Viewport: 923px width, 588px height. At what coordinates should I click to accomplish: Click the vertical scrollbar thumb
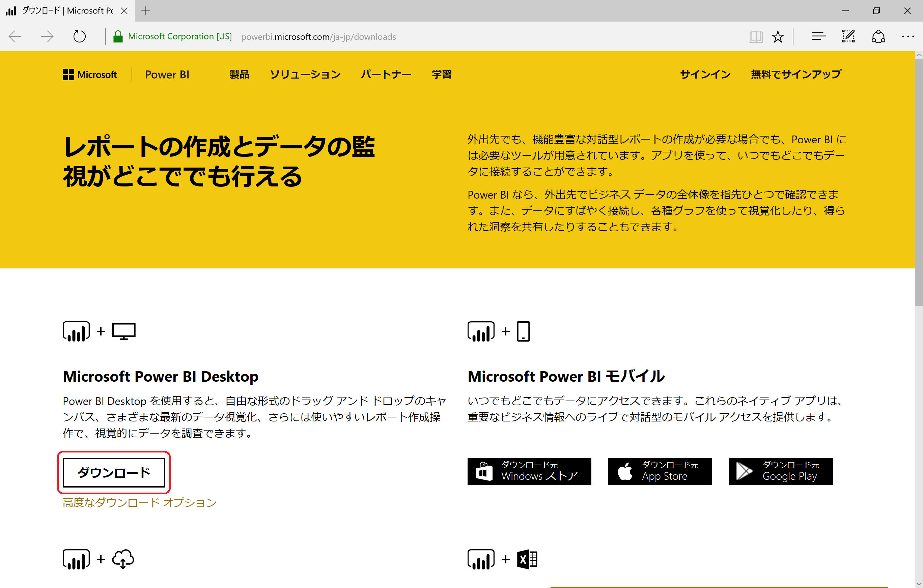point(919,182)
